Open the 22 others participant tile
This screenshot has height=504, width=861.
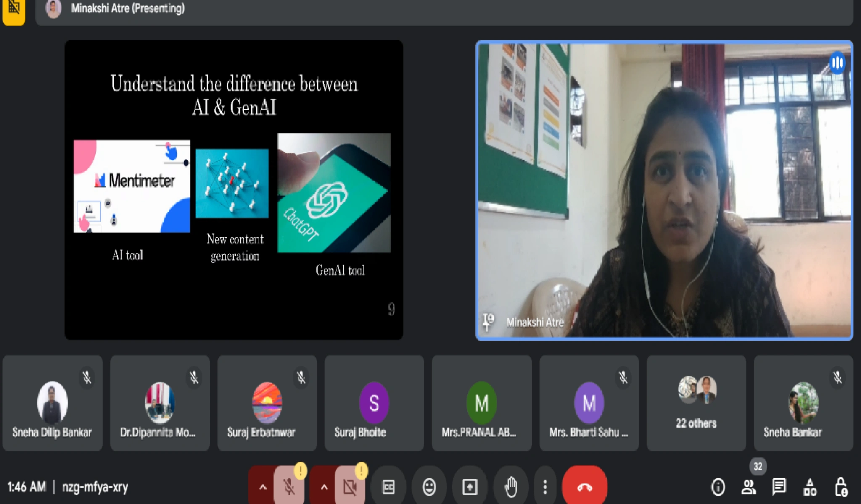click(x=696, y=402)
